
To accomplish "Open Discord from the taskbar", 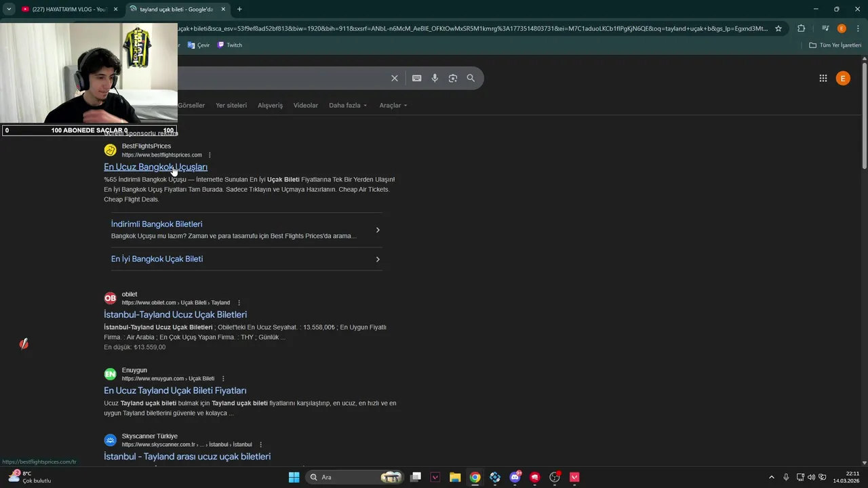I will pyautogui.click(x=515, y=477).
